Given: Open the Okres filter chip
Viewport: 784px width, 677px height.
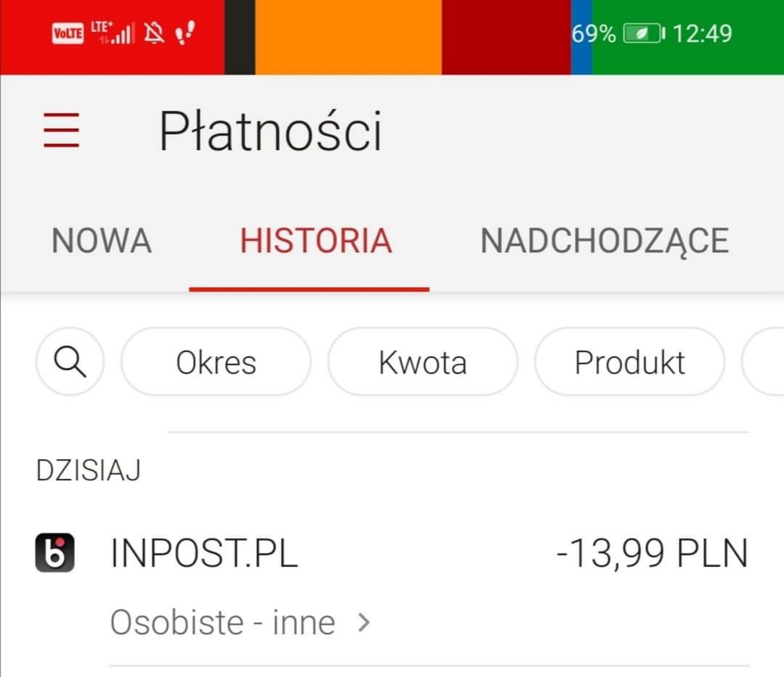Looking at the screenshot, I should (216, 362).
